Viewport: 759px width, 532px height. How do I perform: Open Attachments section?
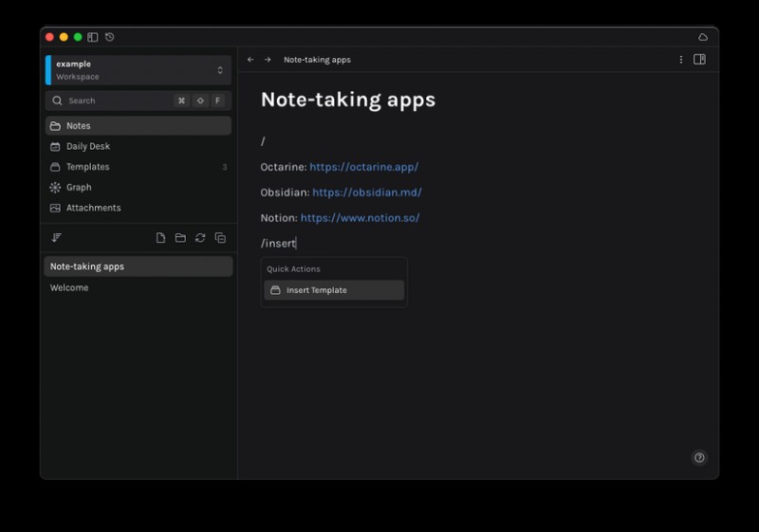point(139,208)
